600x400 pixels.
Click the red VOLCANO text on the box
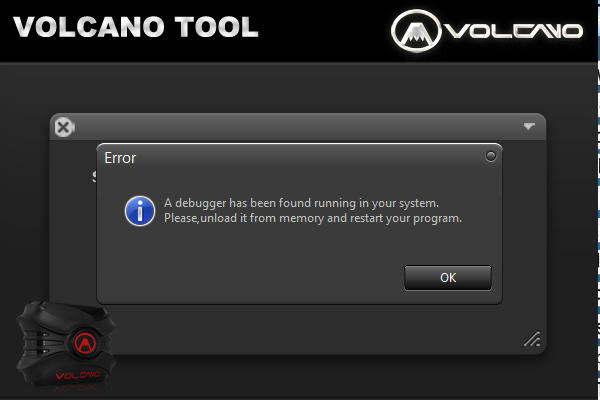(x=78, y=375)
